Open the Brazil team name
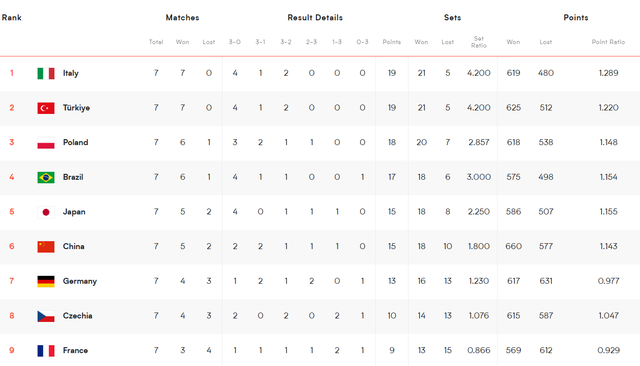 73,177
